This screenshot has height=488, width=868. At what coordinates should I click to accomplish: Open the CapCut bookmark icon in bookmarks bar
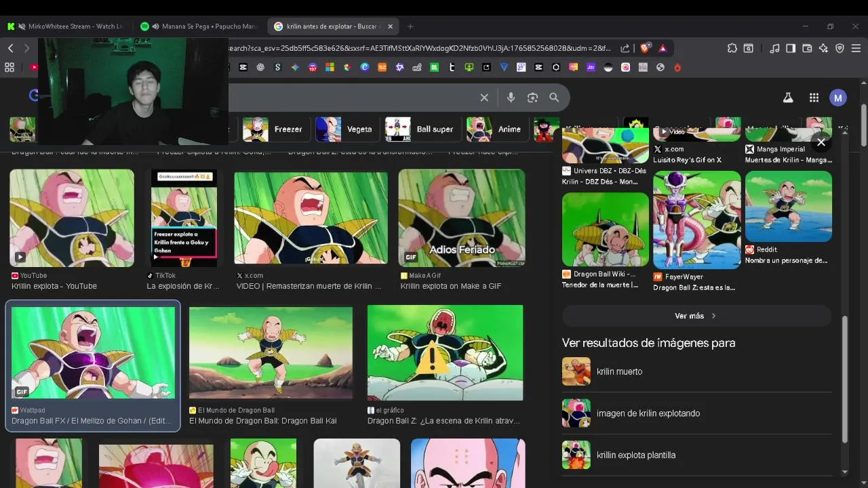pyautogui.click(x=243, y=67)
